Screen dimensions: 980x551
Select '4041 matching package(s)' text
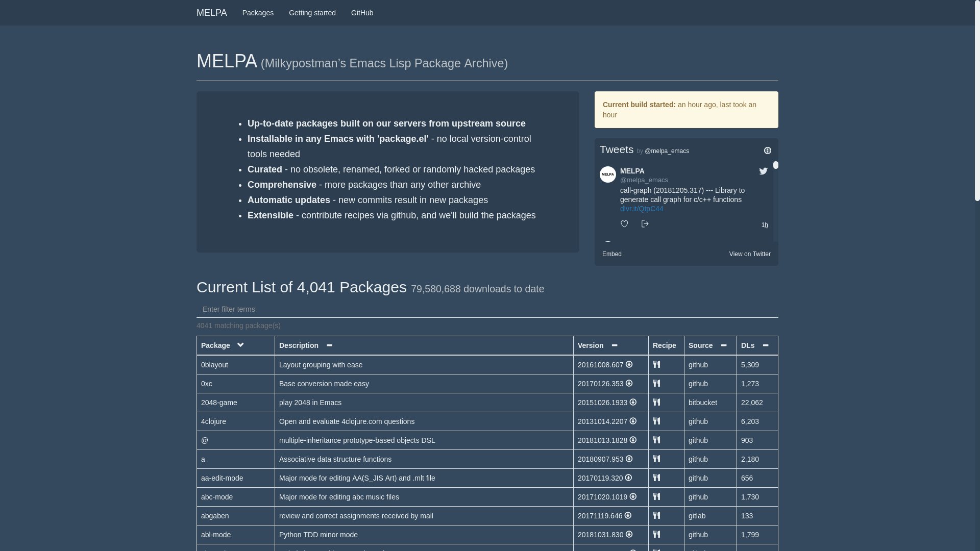pyautogui.click(x=238, y=325)
